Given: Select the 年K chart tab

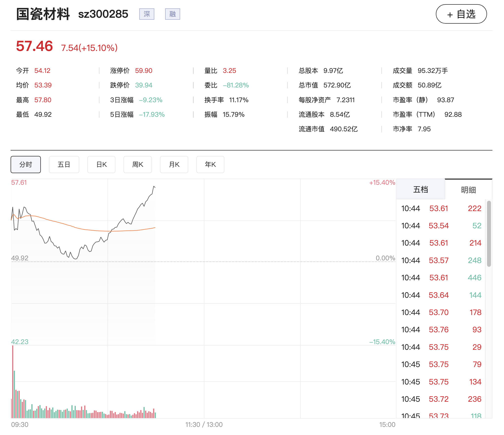Looking at the screenshot, I should click(210, 165).
